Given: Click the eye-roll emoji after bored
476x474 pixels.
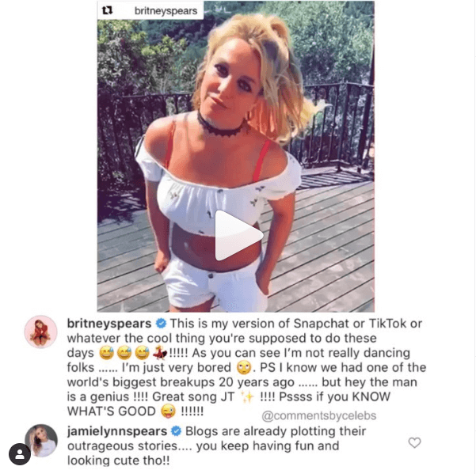Looking at the screenshot, I should point(244,367).
